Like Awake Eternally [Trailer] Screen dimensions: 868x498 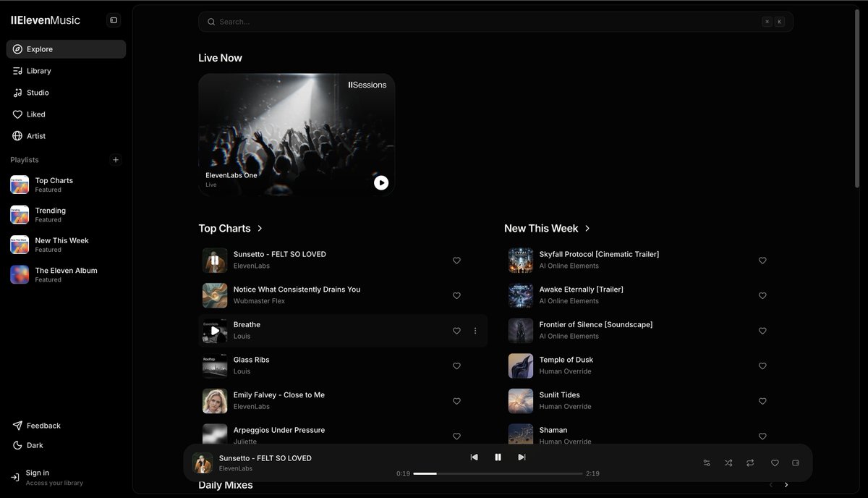click(x=762, y=295)
